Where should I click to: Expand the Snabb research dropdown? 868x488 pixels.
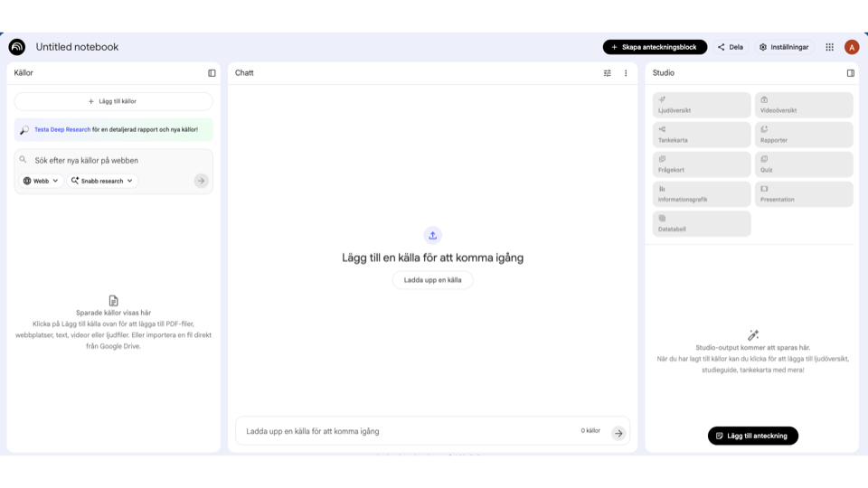[x=102, y=181]
